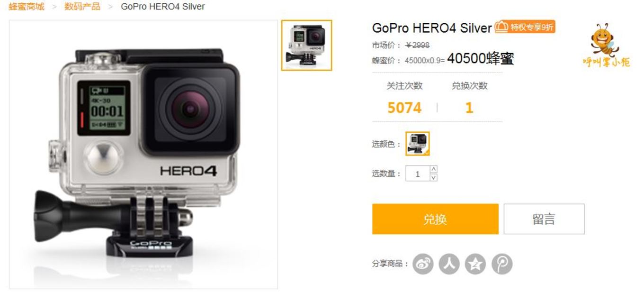Share product via Renren icon
This screenshot has width=644, height=302.
point(449,264)
